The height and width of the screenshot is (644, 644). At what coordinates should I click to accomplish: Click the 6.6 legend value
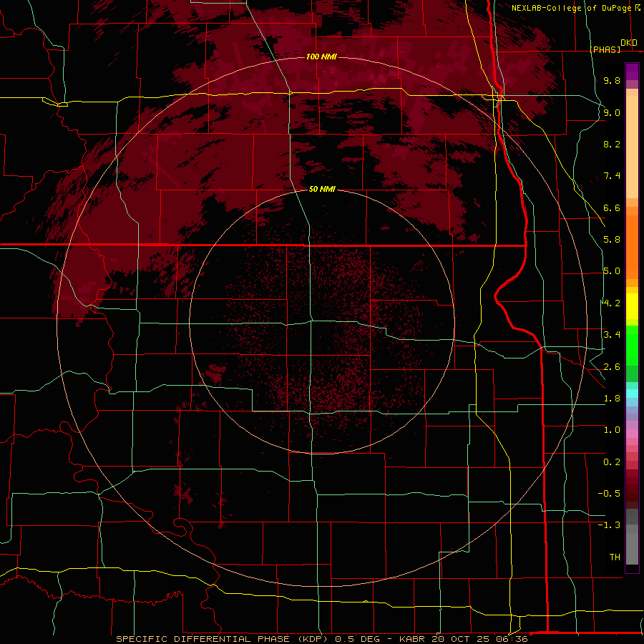[x=612, y=208]
